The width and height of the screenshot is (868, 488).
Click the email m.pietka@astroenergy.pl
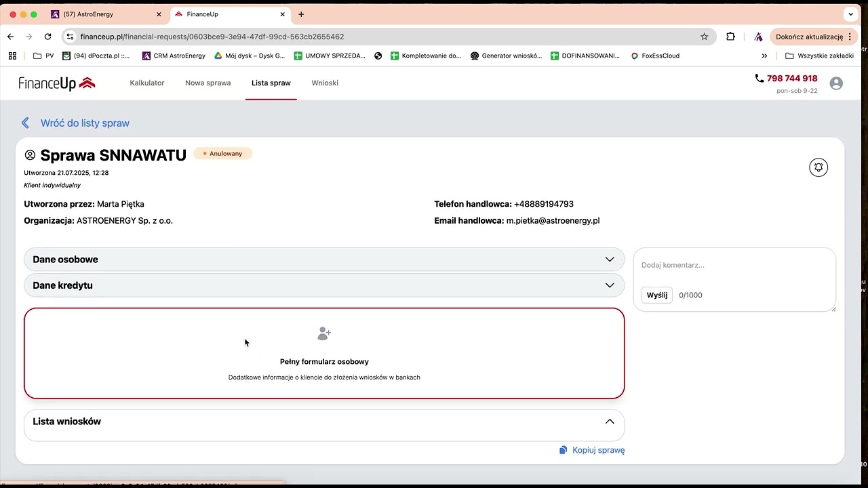(x=553, y=220)
